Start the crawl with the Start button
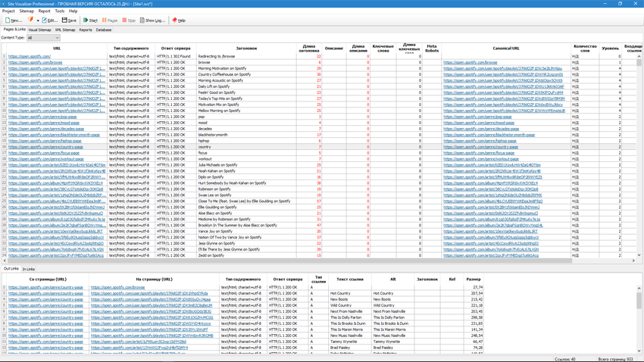Viewport: 644px width, 362px height. tap(90, 20)
